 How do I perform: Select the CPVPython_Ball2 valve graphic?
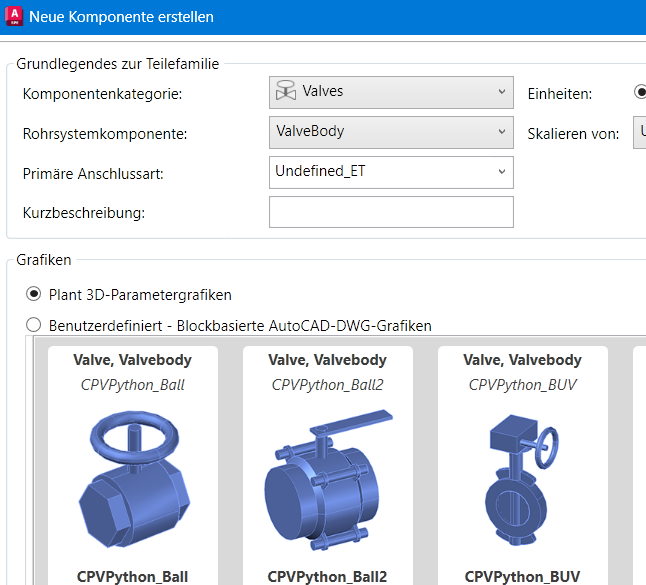(327, 470)
